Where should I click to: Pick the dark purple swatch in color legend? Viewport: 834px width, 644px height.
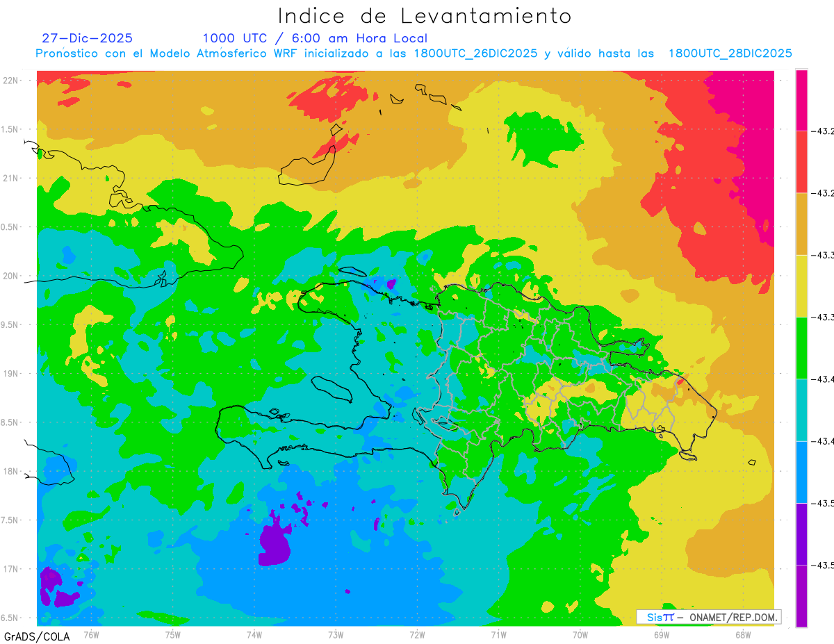click(x=801, y=534)
